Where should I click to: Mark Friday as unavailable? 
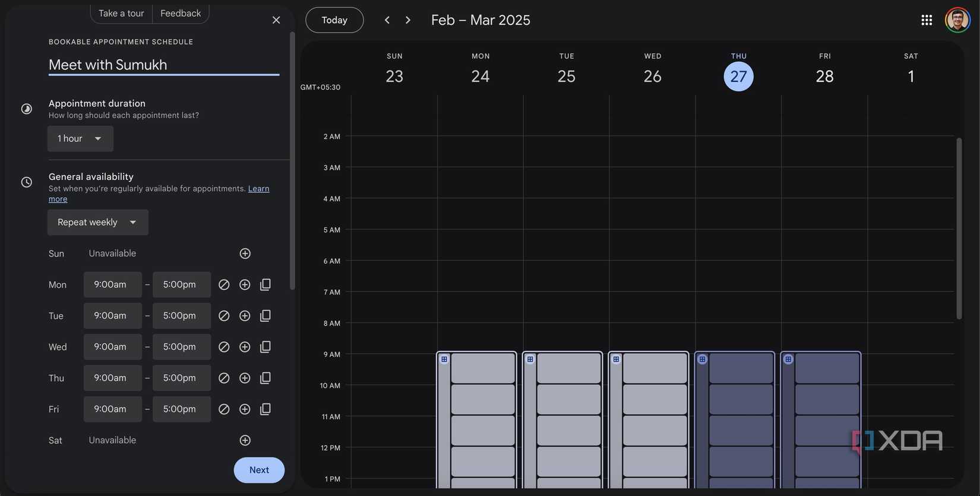[224, 409]
